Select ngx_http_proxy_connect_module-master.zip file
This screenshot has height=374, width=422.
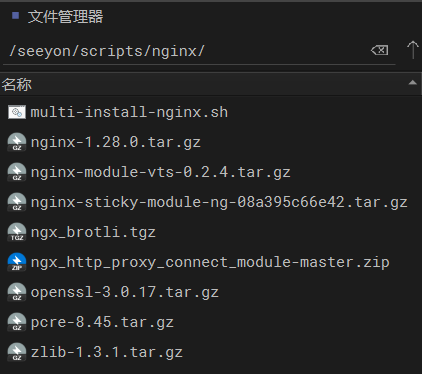(x=211, y=262)
